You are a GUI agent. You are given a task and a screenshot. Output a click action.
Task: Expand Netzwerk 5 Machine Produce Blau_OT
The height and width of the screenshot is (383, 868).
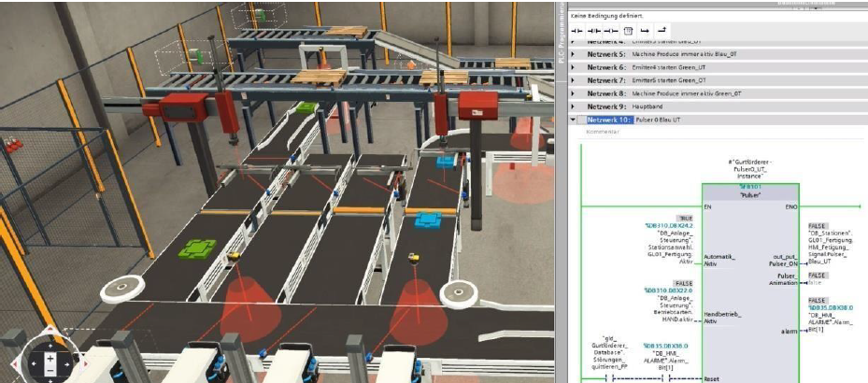click(573, 54)
